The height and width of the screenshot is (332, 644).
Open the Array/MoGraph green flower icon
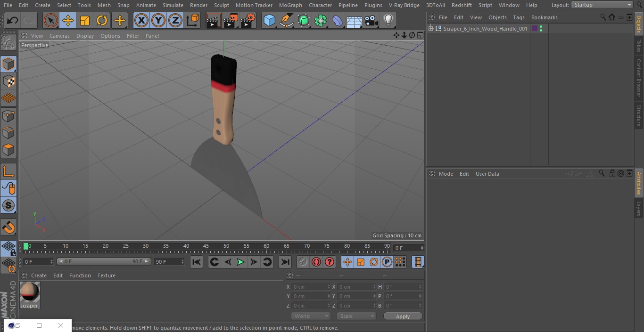point(321,20)
